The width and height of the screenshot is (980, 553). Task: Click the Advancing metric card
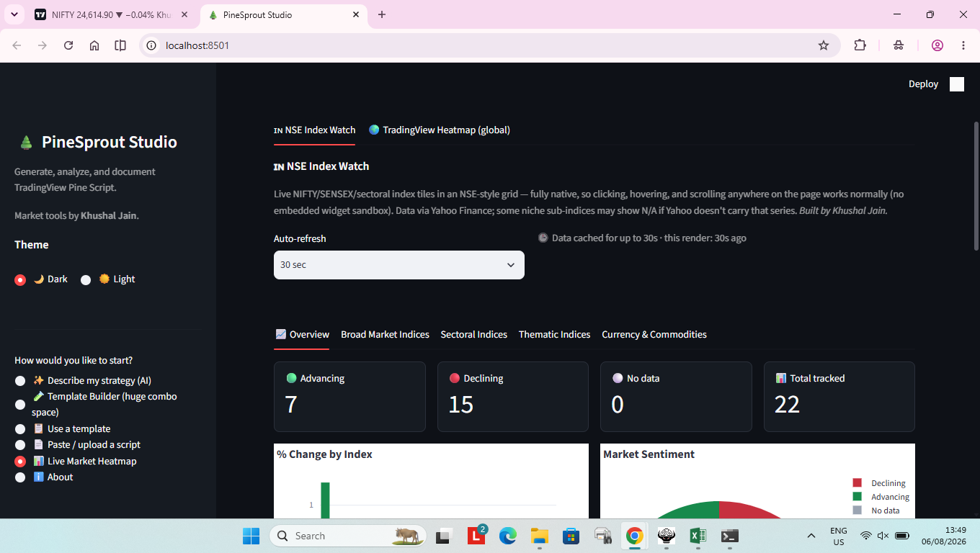pos(349,397)
